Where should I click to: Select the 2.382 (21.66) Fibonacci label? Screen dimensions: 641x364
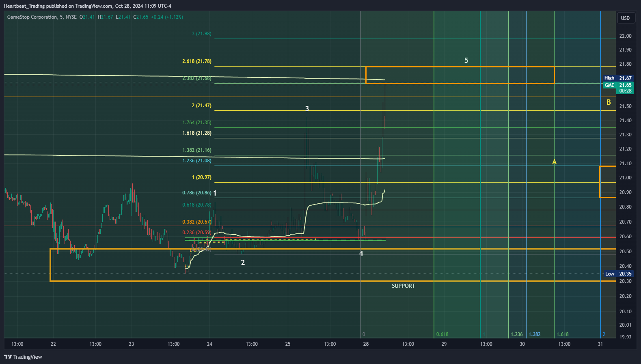[x=197, y=78]
